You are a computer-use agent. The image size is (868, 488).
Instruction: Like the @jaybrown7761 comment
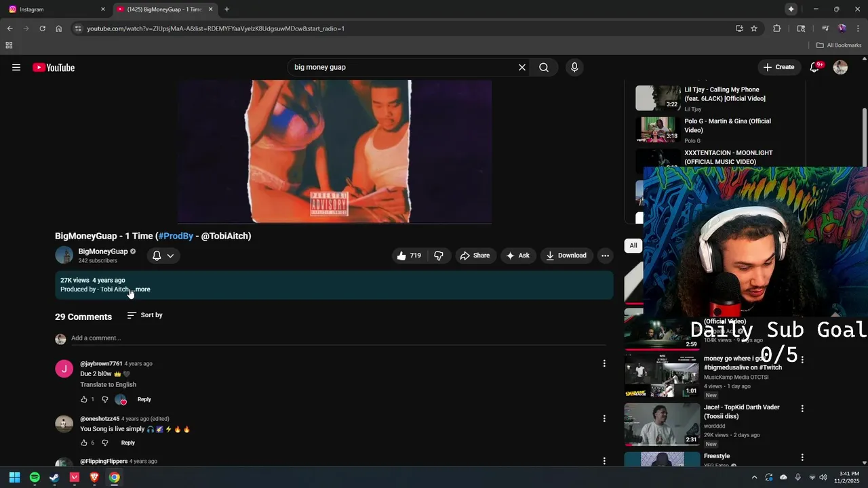point(84,400)
